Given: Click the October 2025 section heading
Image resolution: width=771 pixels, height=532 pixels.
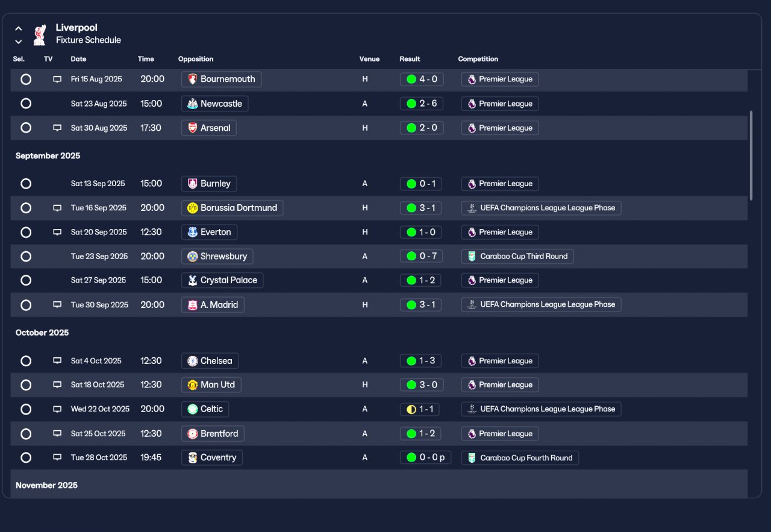Looking at the screenshot, I should [x=42, y=333].
